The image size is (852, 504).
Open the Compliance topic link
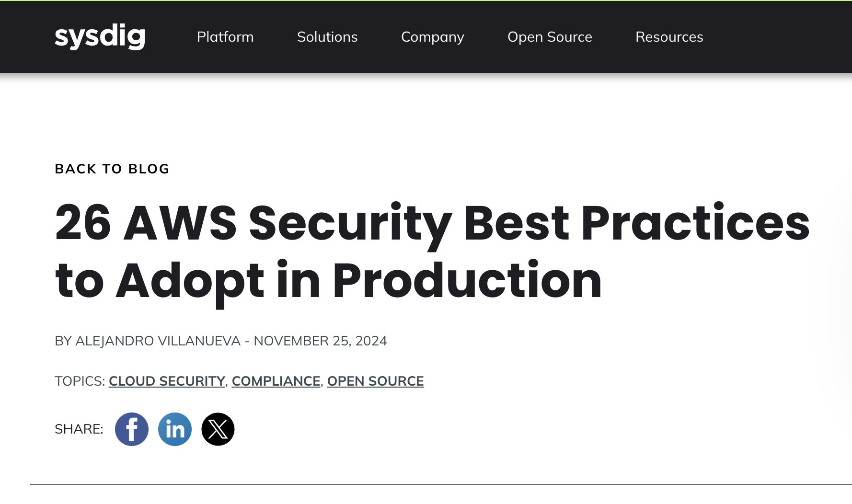(x=276, y=381)
